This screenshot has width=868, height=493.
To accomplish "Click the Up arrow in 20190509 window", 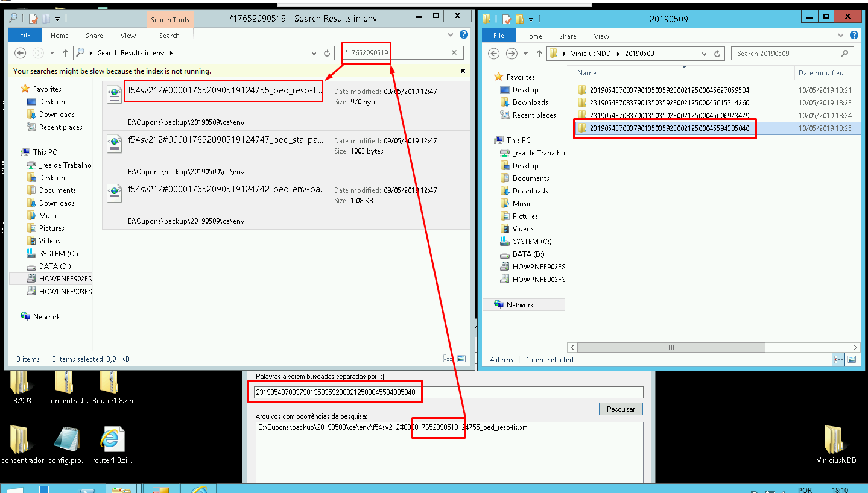I will click(539, 54).
